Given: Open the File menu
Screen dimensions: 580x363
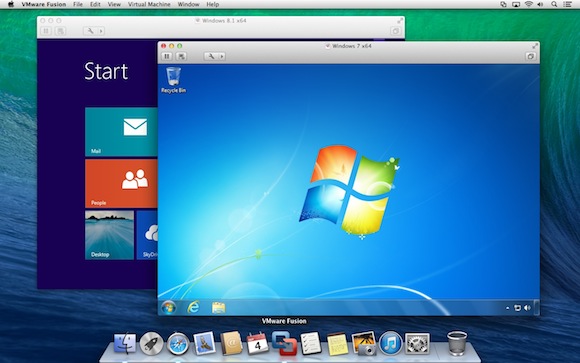Looking at the screenshot, I should click(x=78, y=4).
